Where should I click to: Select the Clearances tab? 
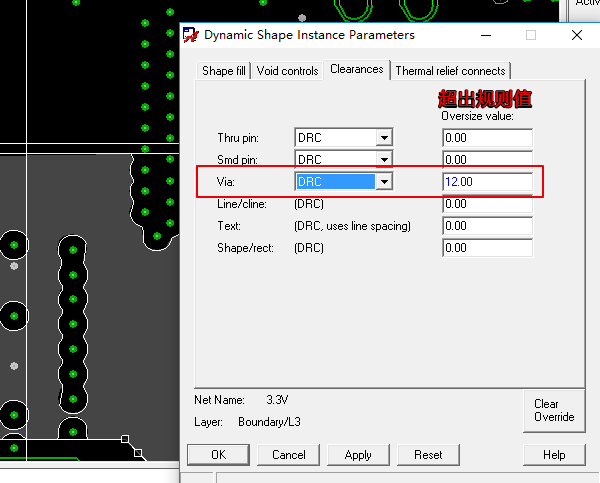click(x=357, y=69)
